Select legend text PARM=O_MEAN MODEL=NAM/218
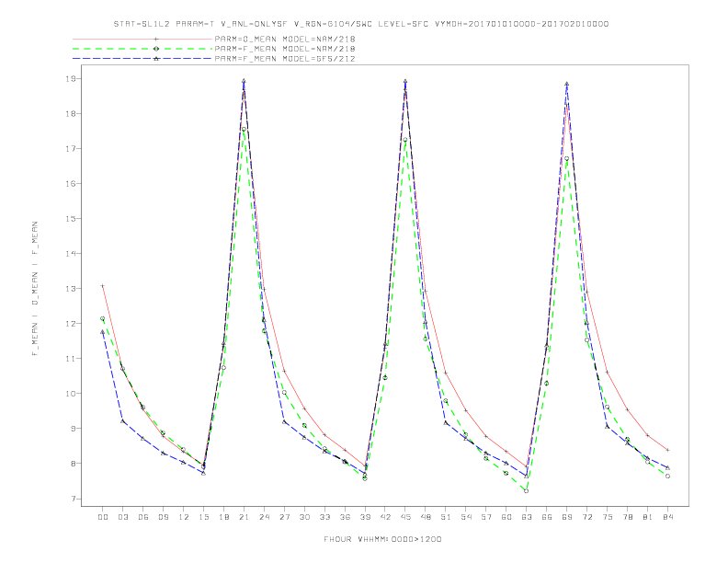This screenshot has height=563, width=728. pyautogui.click(x=285, y=39)
